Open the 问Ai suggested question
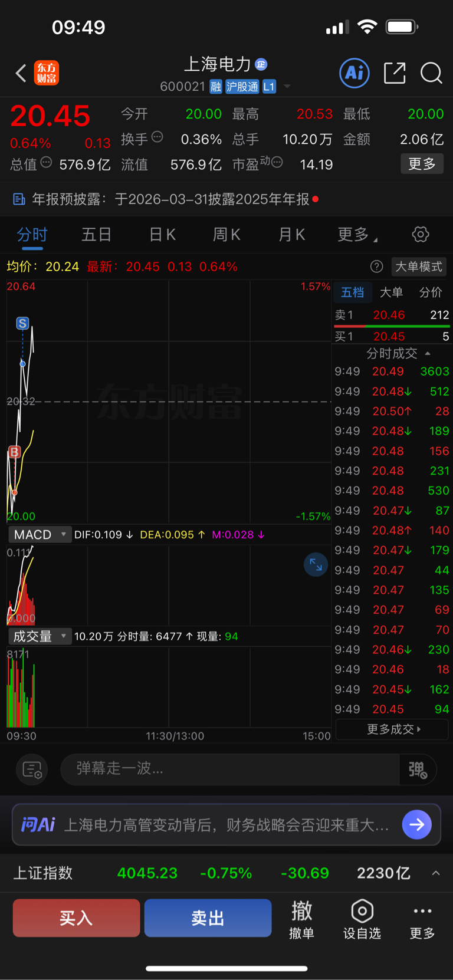 (x=226, y=825)
